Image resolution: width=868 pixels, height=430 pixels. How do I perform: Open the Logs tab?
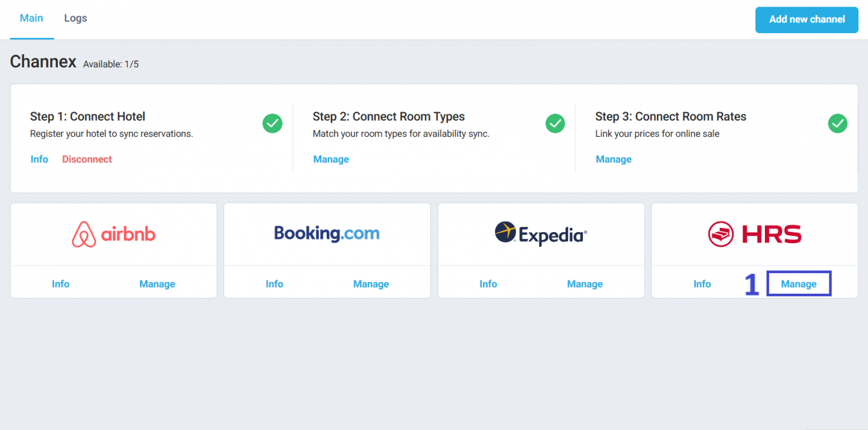tap(75, 18)
